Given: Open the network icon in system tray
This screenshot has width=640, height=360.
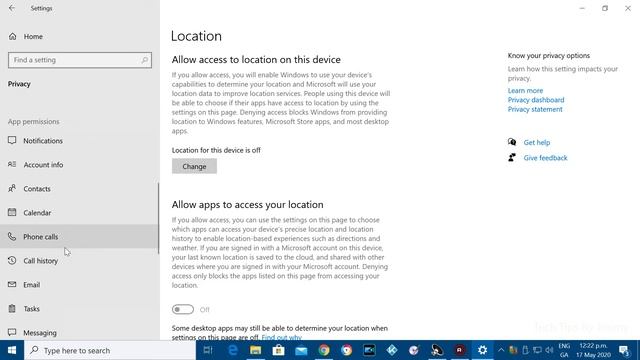Looking at the screenshot, I should point(537,350).
